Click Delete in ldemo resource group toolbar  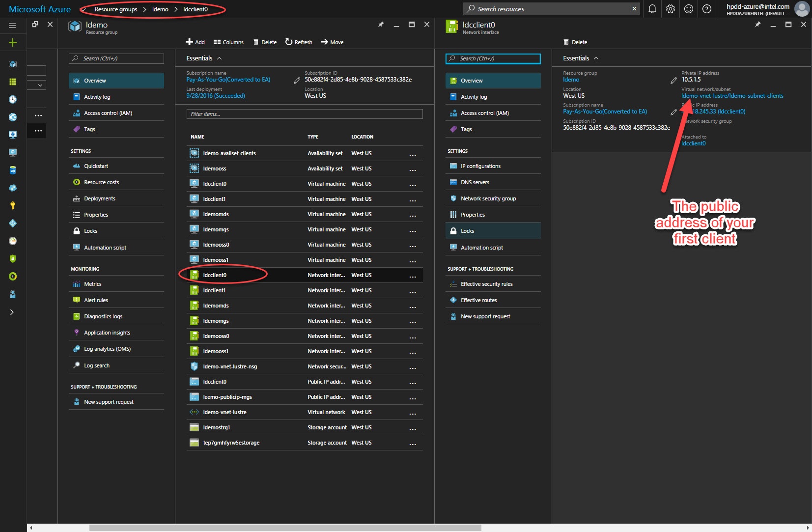tap(265, 42)
